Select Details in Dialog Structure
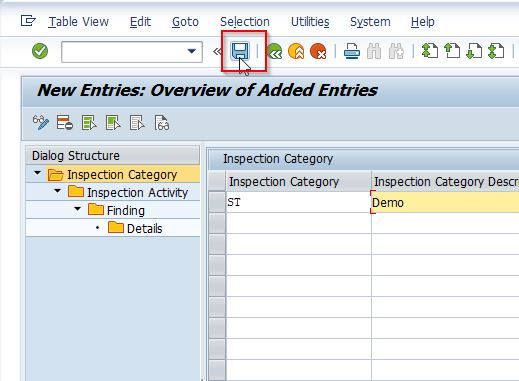The image size is (519, 381). pyautogui.click(x=145, y=229)
